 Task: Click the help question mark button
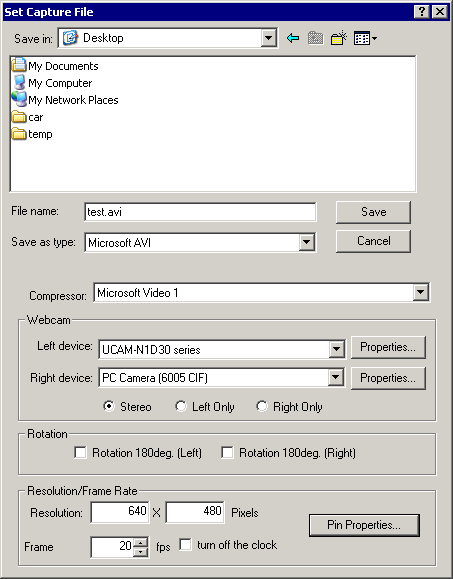(x=422, y=12)
